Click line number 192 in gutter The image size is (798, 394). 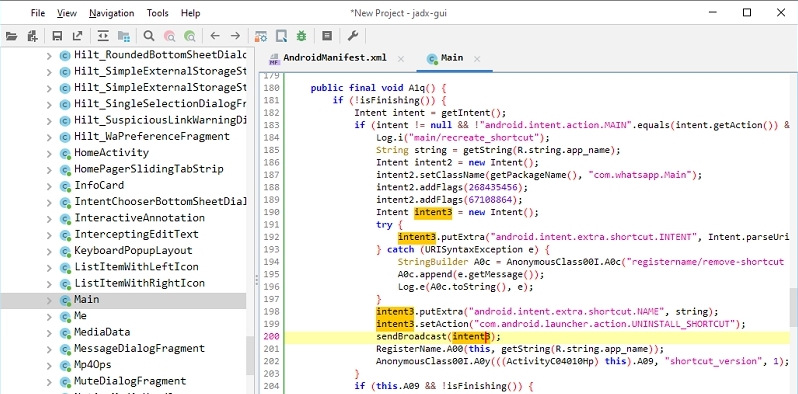coord(272,237)
